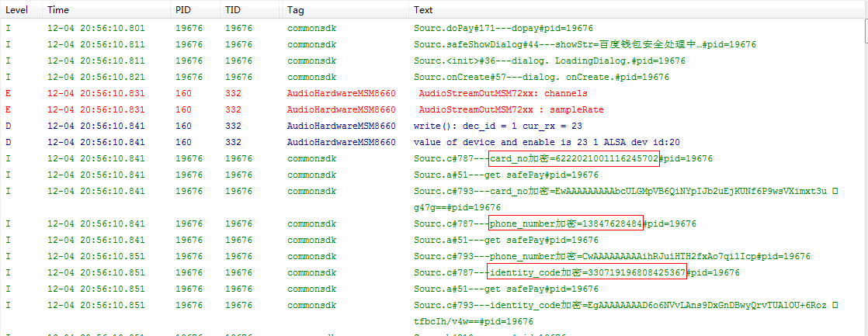This screenshot has height=336, width=868.
Task: Click time cell of identity_code=330719196808425367 row
Action: 96,272
